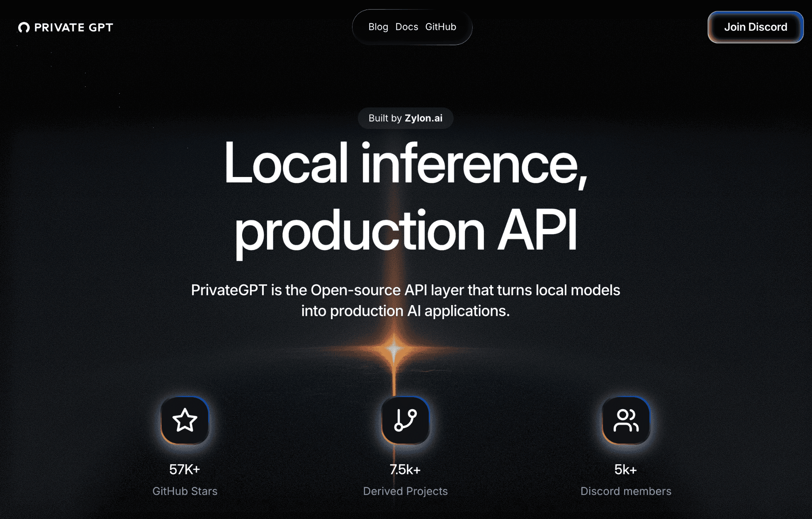812x519 pixels.
Task: Click the Derived Projects branch icon
Action: pyautogui.click(x=406, y=420)
